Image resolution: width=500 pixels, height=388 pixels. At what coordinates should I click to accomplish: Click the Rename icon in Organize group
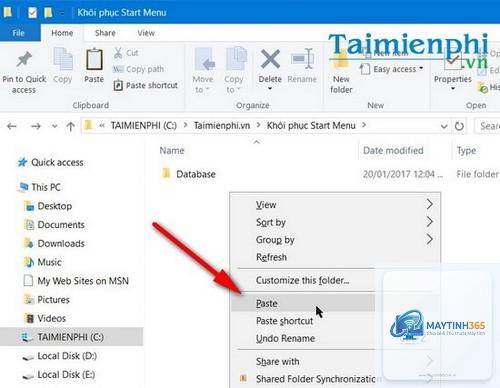point(302,59)
